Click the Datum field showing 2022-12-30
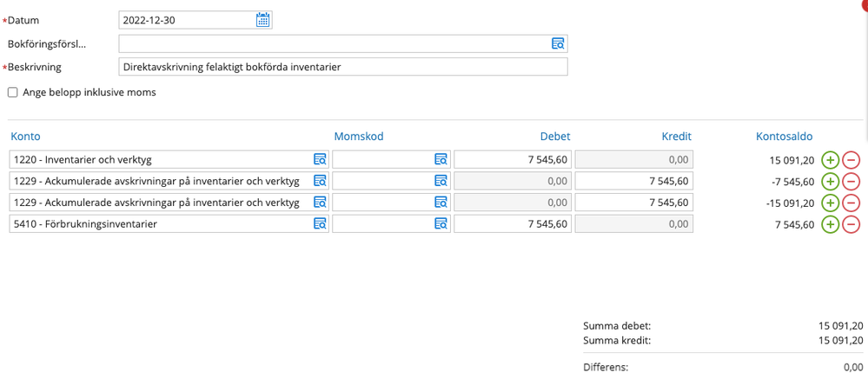 point(187,20)
